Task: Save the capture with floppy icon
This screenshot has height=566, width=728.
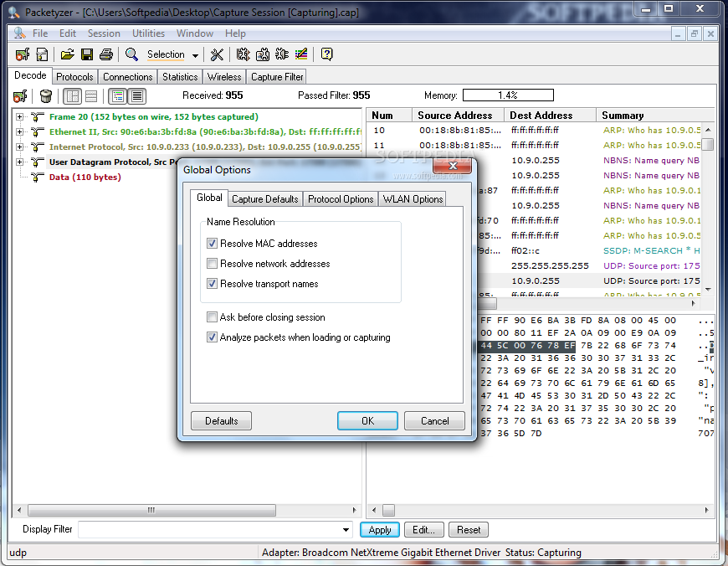Action: 87,54
